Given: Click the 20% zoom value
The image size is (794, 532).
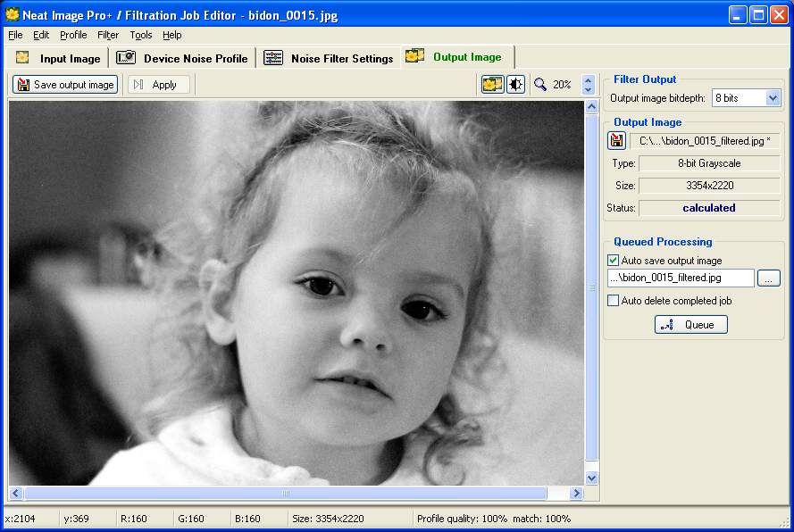Looking at the screenshot, I should click(562, 85).
